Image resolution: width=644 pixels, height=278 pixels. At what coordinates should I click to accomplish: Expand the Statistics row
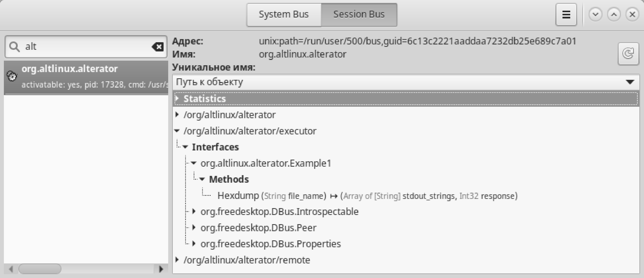tap(177, 98)
